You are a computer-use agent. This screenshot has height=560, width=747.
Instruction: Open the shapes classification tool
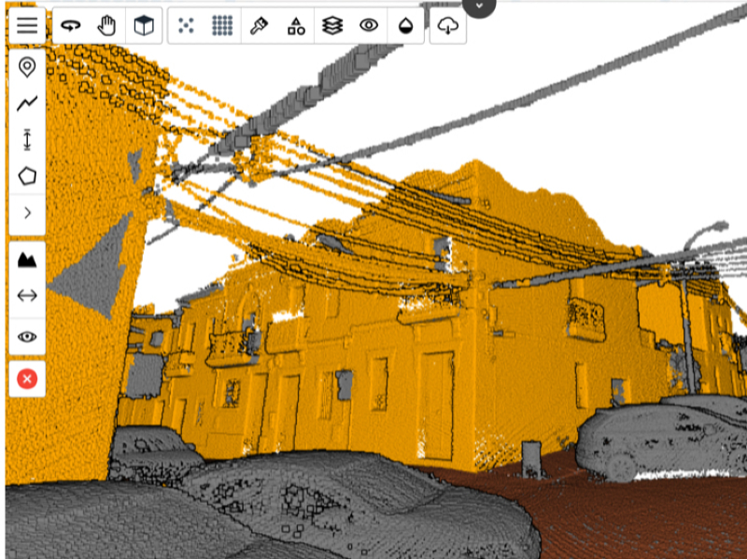click(x=296, y=26)
